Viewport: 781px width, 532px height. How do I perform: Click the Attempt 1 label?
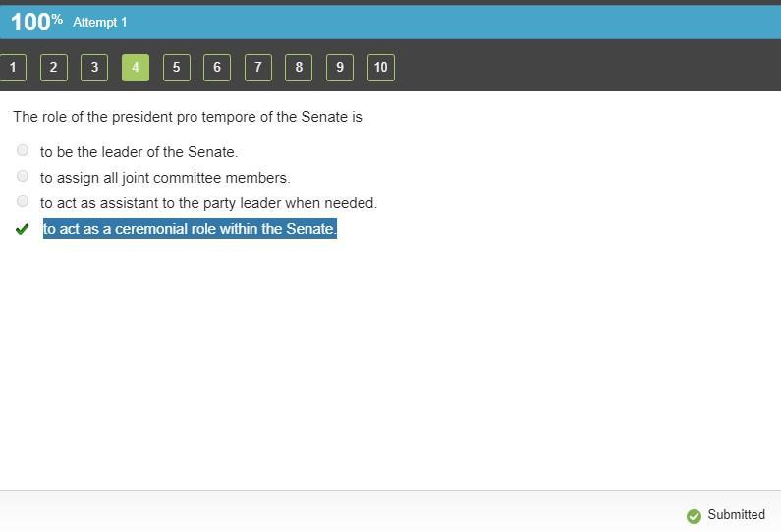99,22
